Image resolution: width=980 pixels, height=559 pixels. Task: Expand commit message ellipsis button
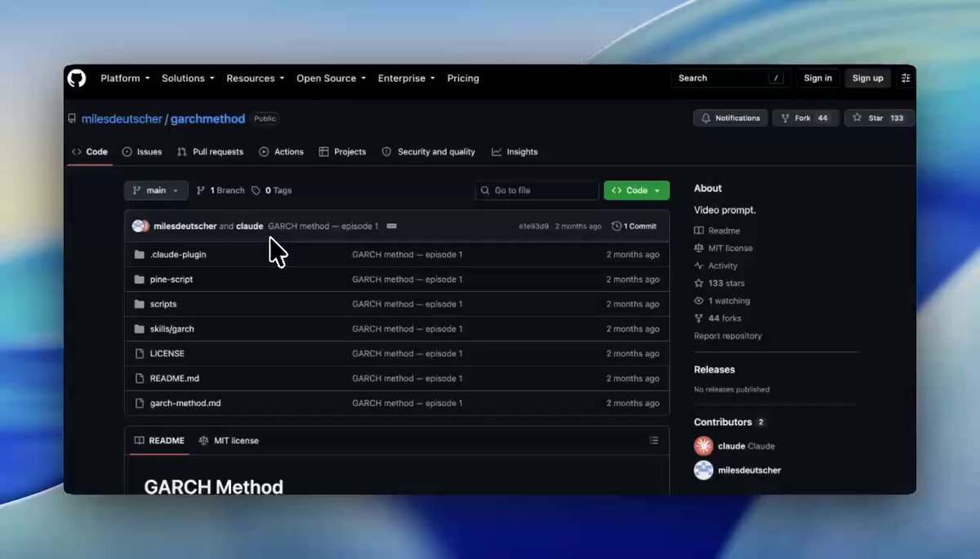click(x=391, y=226)
